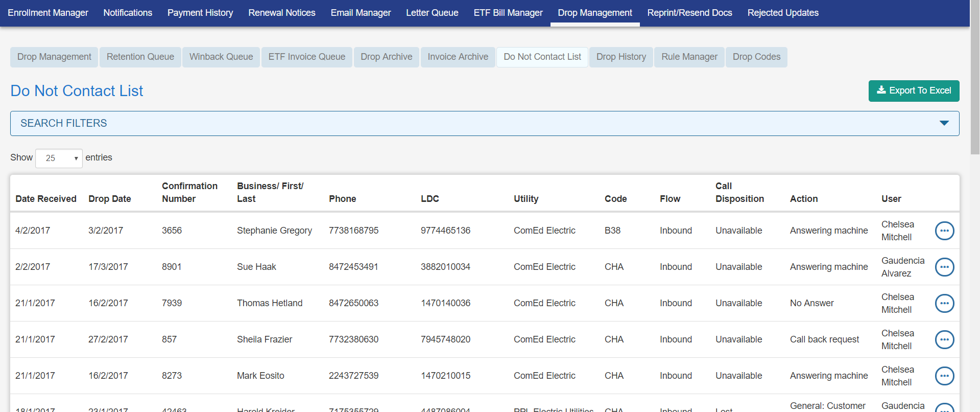Image resolution: width=980 pixels, height=412 pixels.
Task: Sort by User column header
Action: click(x=891, y=199)
